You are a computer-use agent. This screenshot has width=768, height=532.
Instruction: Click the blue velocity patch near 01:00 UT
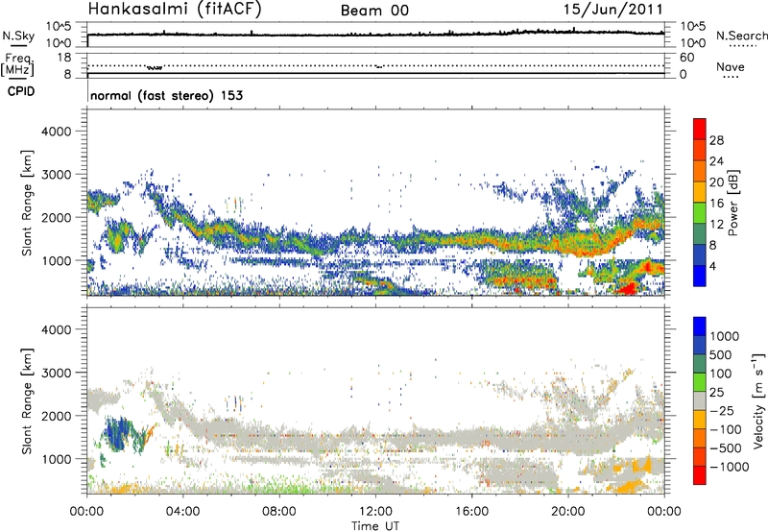[x=117, y=433]
